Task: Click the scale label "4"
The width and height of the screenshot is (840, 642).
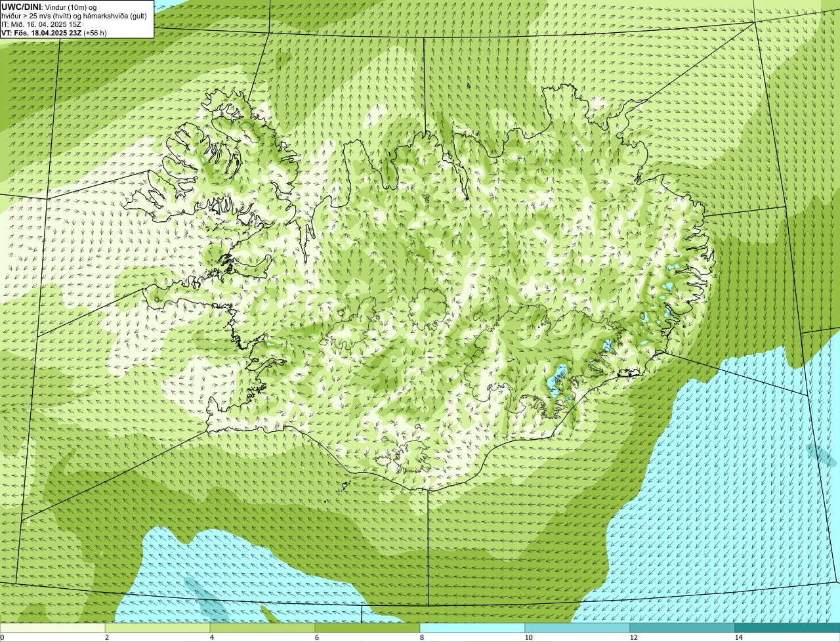Action: (211, 637)
